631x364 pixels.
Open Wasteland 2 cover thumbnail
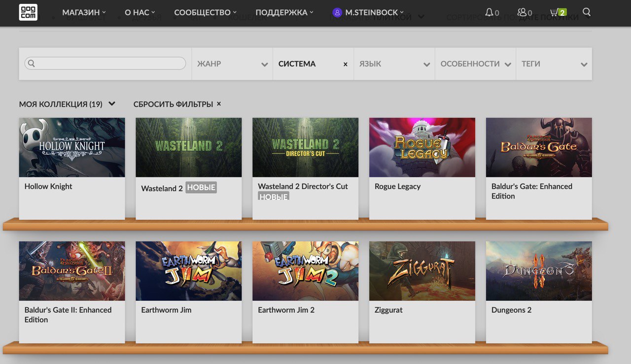tap(189, 147)
